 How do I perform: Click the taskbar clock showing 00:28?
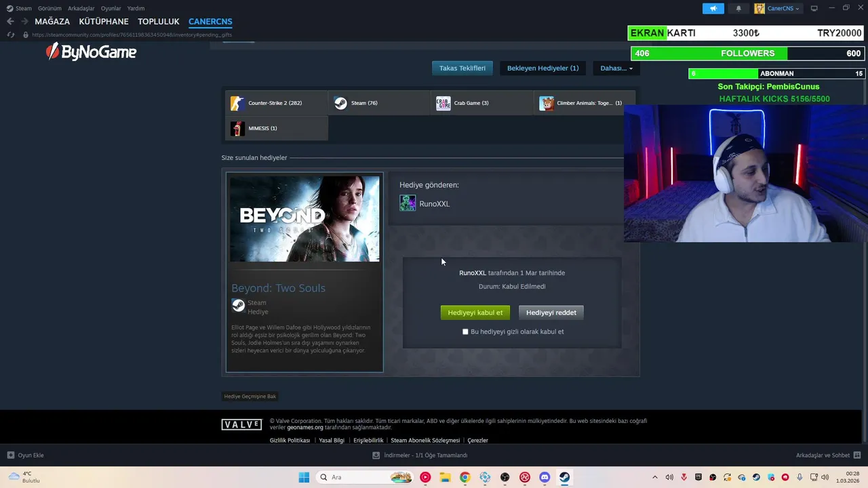click(x=849, y=477)
